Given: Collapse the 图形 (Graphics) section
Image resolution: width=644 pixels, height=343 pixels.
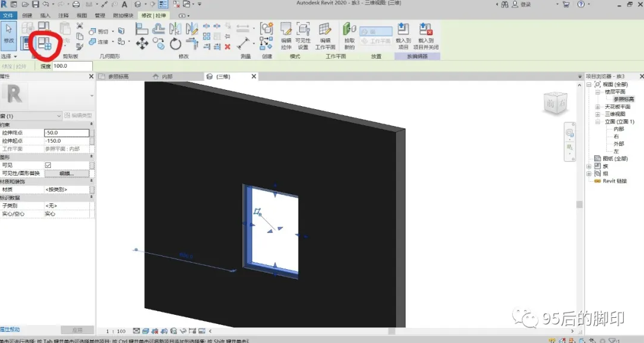Looking at the screenshot, I should tap(91, 157).
